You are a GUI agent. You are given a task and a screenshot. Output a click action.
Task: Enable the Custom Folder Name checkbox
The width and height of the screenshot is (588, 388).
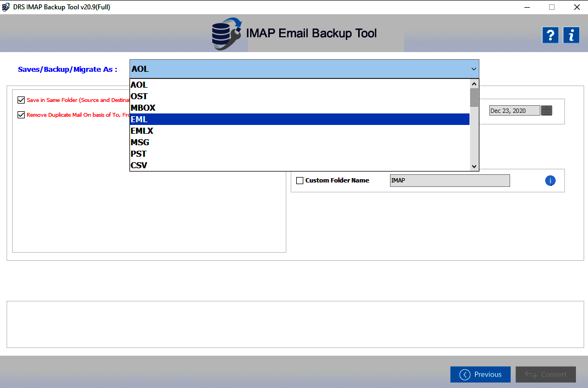point(299,180)
